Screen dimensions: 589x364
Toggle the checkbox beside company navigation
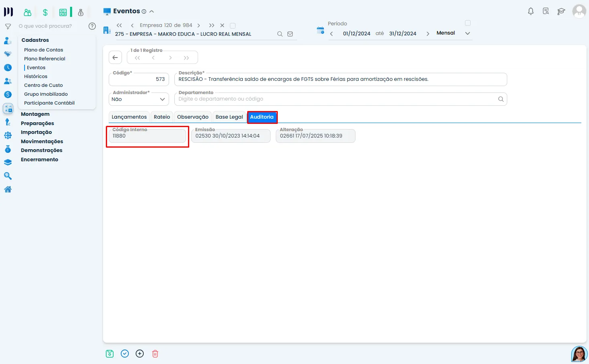[x=233, y=26]
